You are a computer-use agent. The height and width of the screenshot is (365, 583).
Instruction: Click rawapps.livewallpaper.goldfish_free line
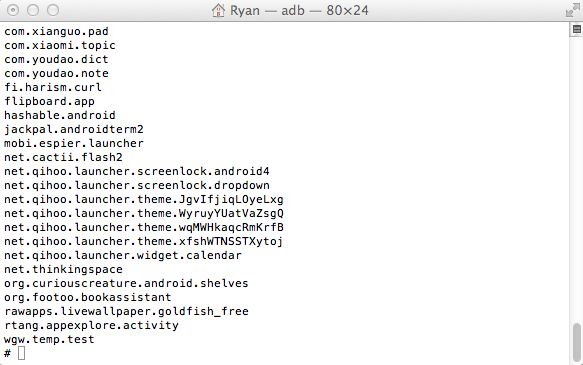click(126, 311)
